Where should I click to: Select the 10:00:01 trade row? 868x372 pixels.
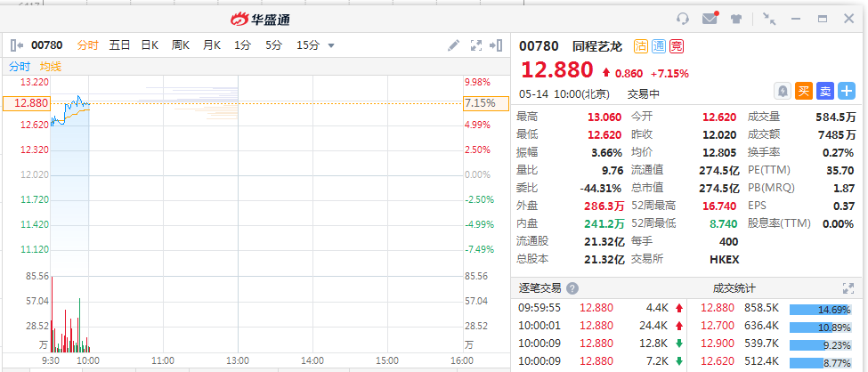point(601,326)
